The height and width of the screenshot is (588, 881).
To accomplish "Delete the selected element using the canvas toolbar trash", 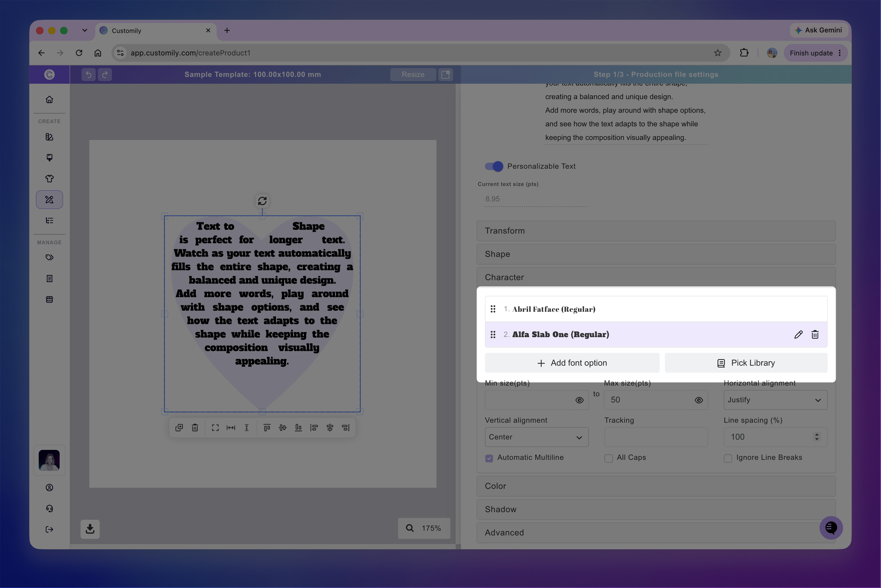I will pos(195,427).
